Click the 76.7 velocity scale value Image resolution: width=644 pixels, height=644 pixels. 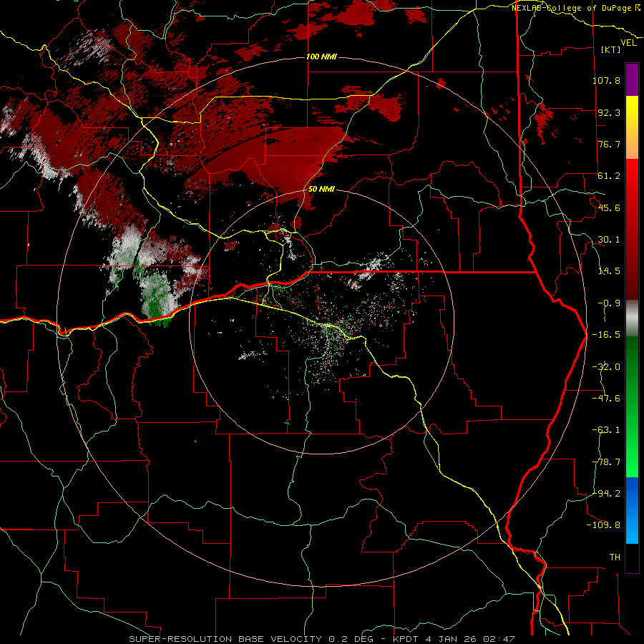[609, 144]
